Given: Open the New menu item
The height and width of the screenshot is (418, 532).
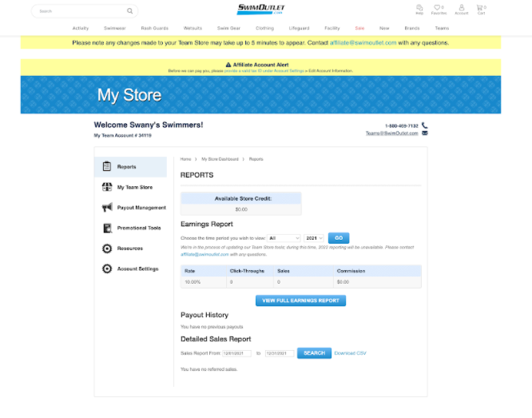Looking at the screenshot, I should tap(384, 28).
